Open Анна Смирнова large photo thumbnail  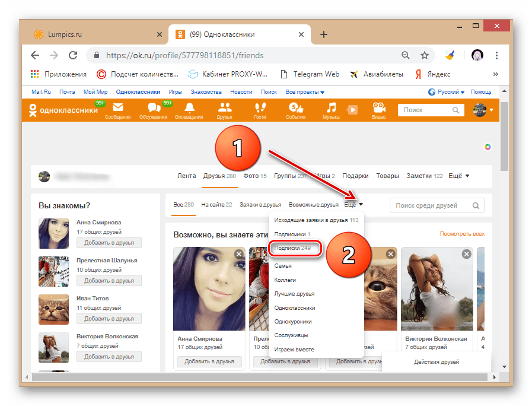coord(209,289)
